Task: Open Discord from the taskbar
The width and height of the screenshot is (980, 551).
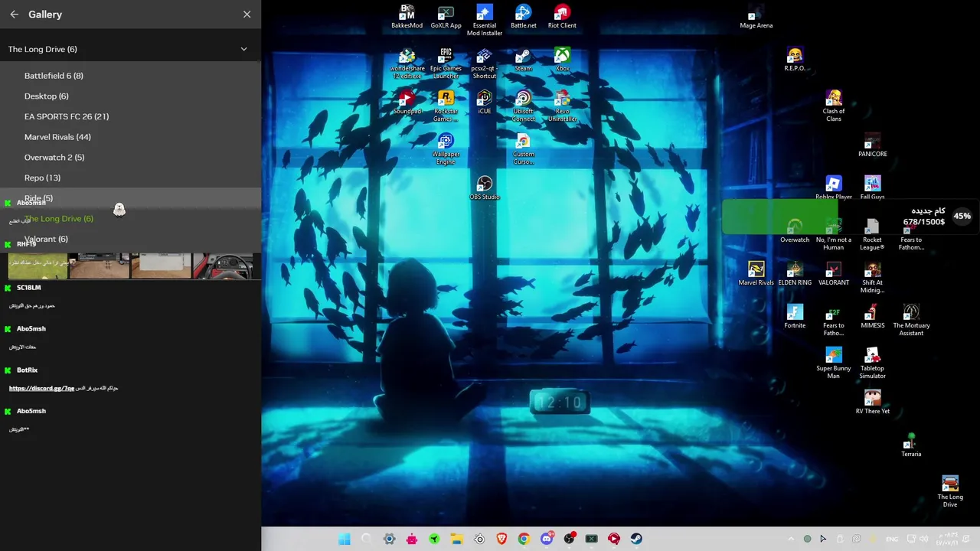Action: pos(547,539)
